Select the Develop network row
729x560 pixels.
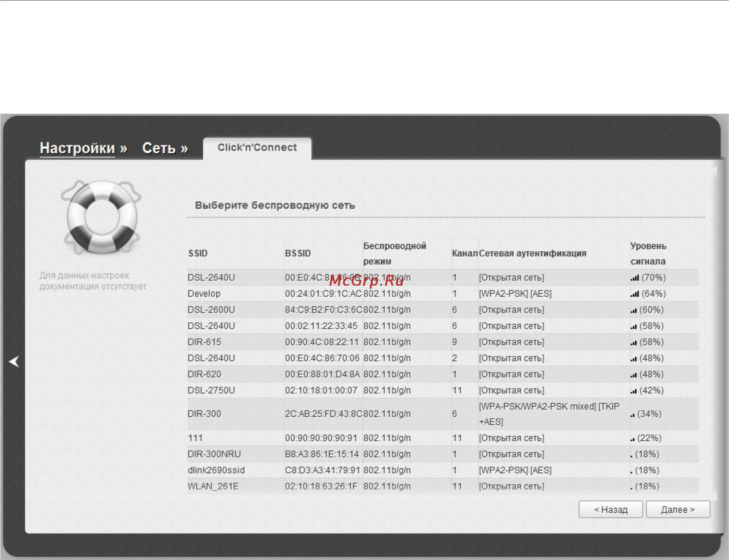443,294
